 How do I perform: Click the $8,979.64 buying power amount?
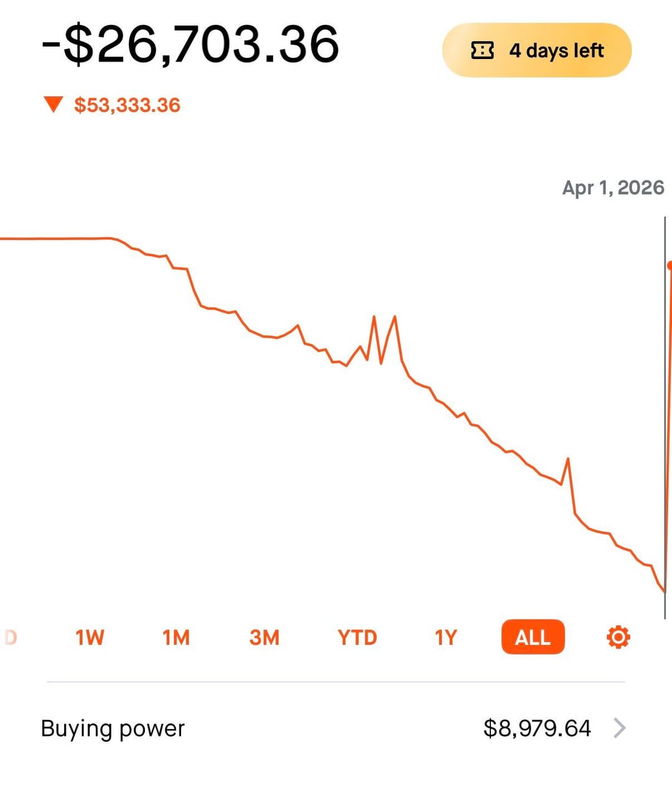pyautogui.click(x=537, y=728)
